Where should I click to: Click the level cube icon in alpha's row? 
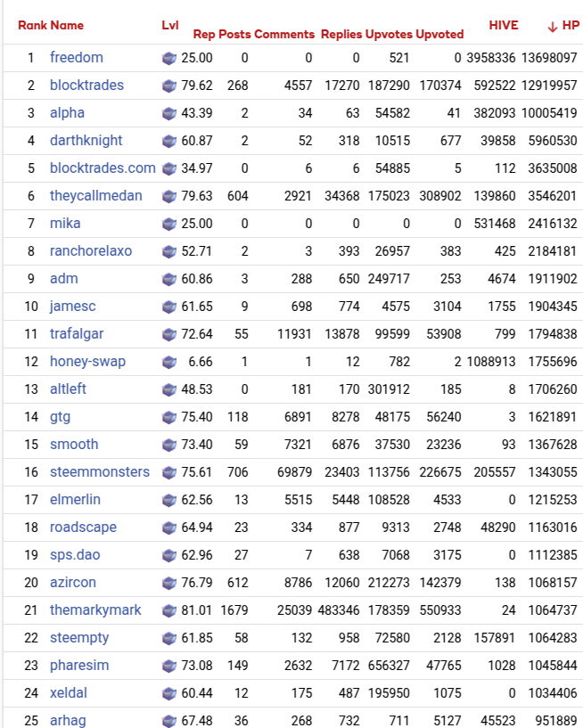click(169, 113)
